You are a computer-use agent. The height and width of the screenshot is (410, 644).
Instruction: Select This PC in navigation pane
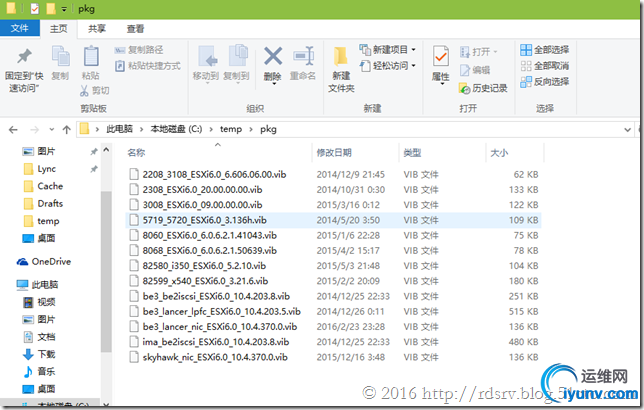pyautogui.click(x=37, y=285)
